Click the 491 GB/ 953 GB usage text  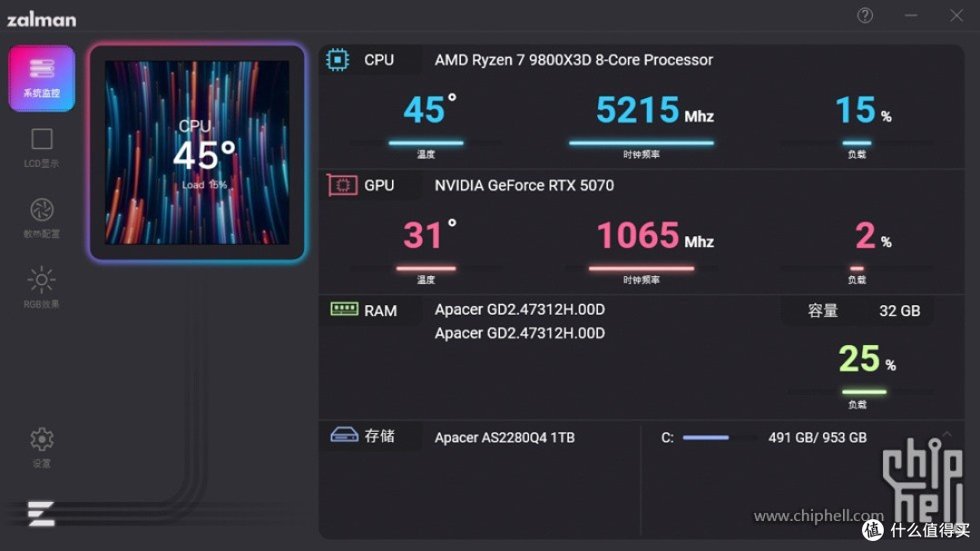(818, 438)
